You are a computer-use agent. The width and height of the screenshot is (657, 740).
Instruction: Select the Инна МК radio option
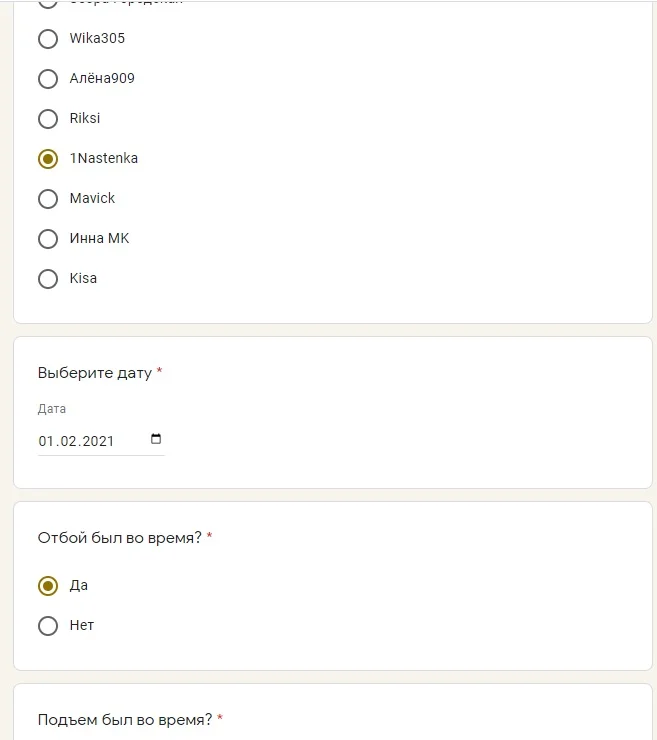click(48, 239)
